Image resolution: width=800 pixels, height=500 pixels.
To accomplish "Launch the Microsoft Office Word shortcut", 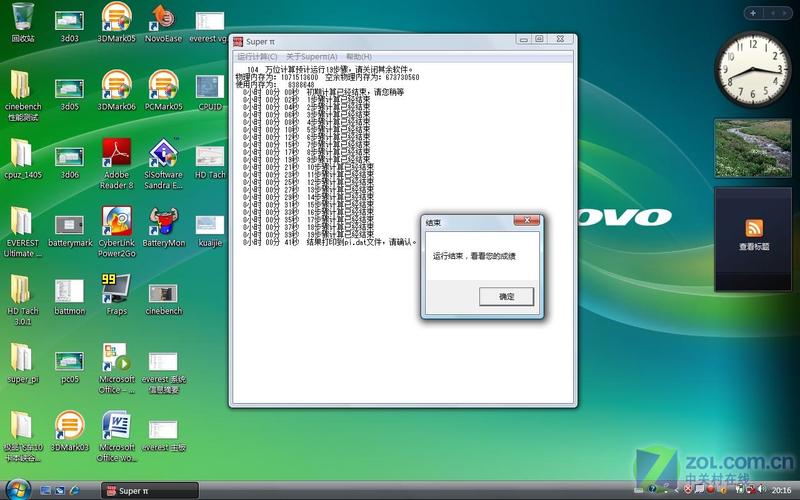I will [116, 437].
